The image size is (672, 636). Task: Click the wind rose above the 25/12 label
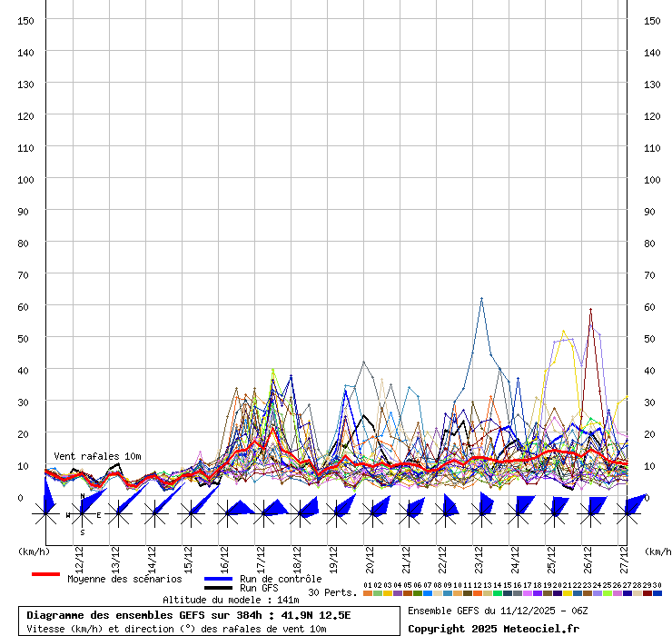click(x=554, y=513)
